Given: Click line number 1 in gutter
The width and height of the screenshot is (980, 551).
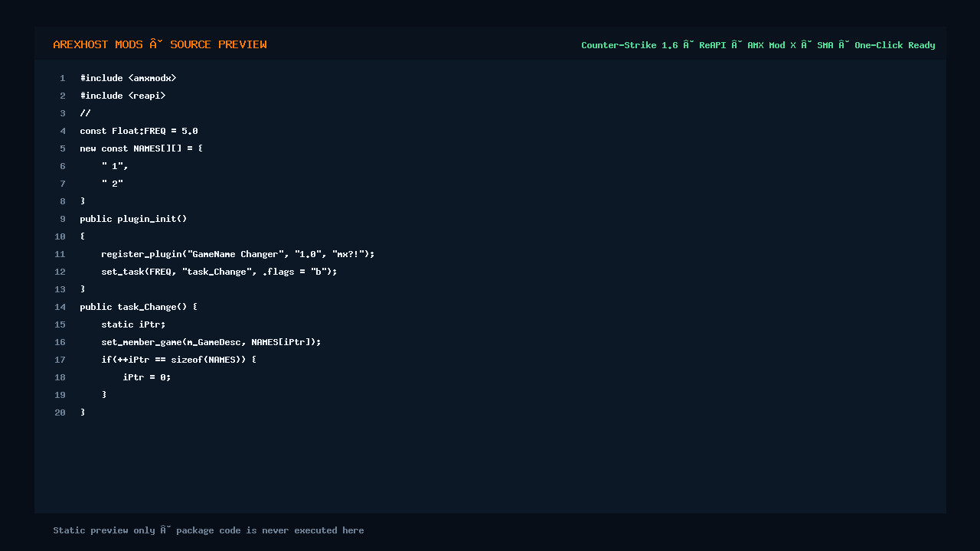Looking at the screenshot, I should click(63, 78).
